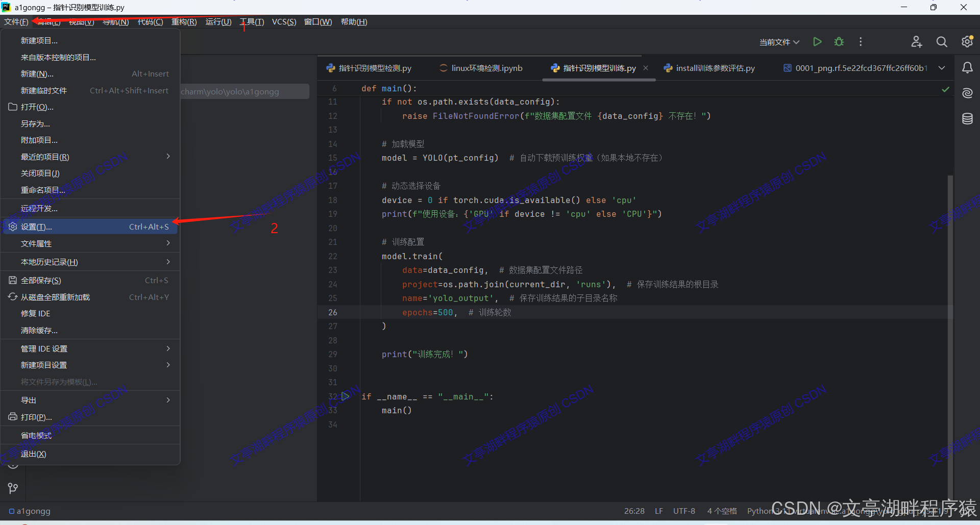Expand the 新建项目设置 submenu
The image size is (980, 525).
point(90,365)
